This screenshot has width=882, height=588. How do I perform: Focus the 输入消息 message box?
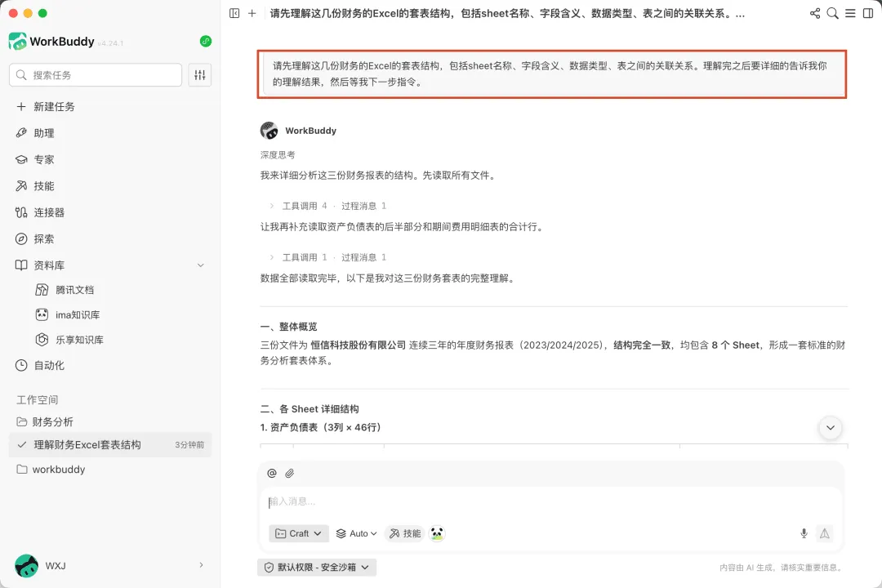coord(551,501)
